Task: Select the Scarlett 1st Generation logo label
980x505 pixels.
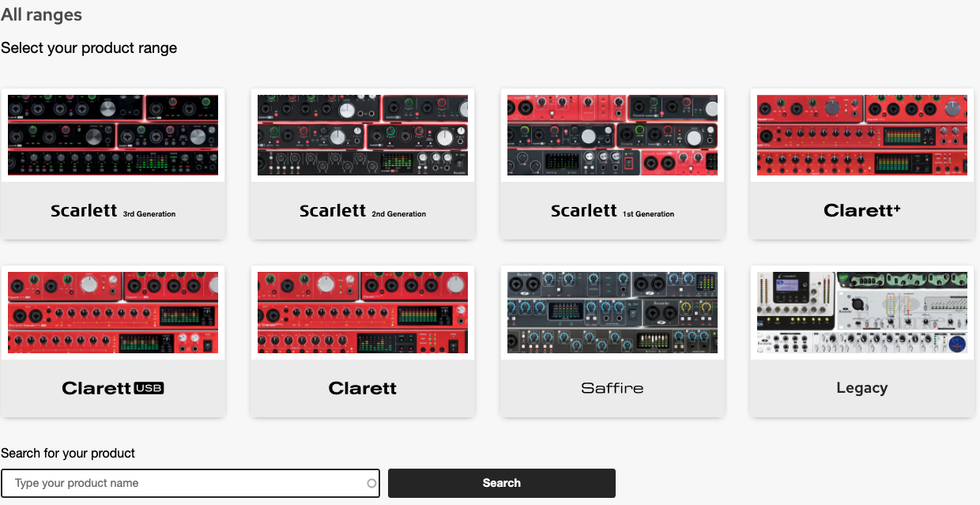Action: click(612, 211)
